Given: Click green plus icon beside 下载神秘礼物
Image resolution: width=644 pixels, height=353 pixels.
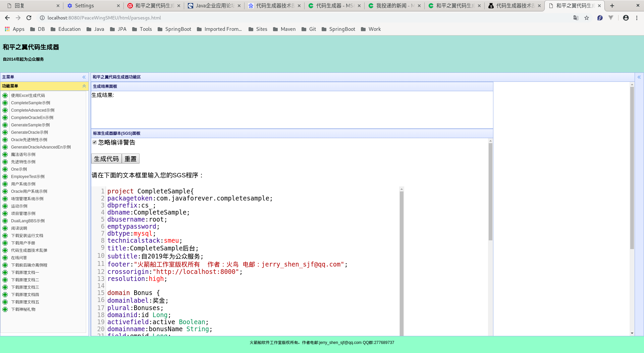Looking at the screenshot, I should point(5,309).
